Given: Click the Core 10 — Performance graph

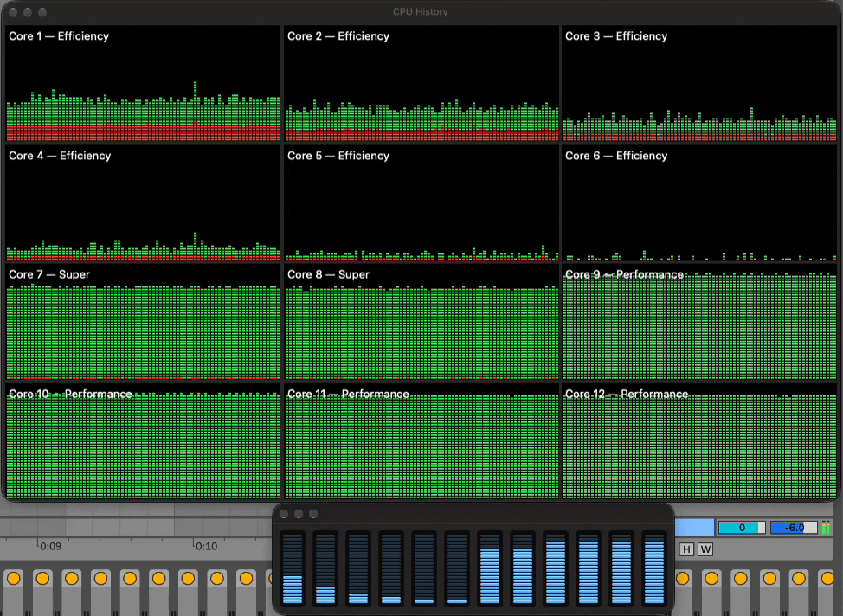Looking at the screenshot, I should pyautogui.click(x=143, y=442).
